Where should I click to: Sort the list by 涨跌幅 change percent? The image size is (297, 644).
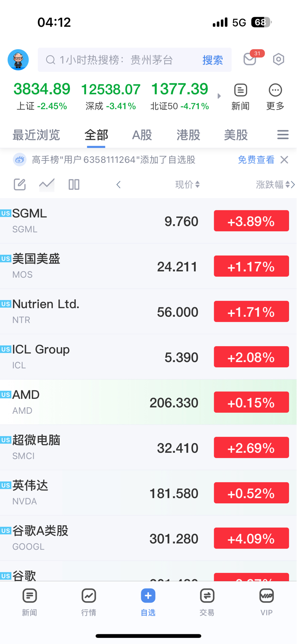273,184
